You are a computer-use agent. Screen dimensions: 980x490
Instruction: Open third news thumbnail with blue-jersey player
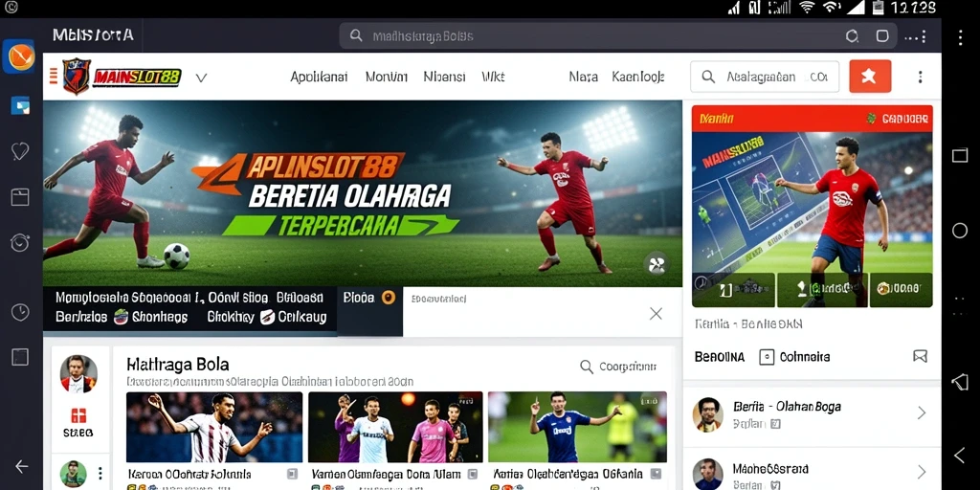tap(577, 427)
